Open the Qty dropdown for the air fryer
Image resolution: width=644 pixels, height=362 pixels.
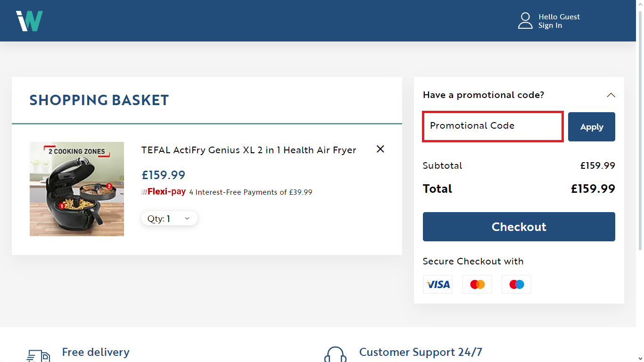tap(169, 218)
